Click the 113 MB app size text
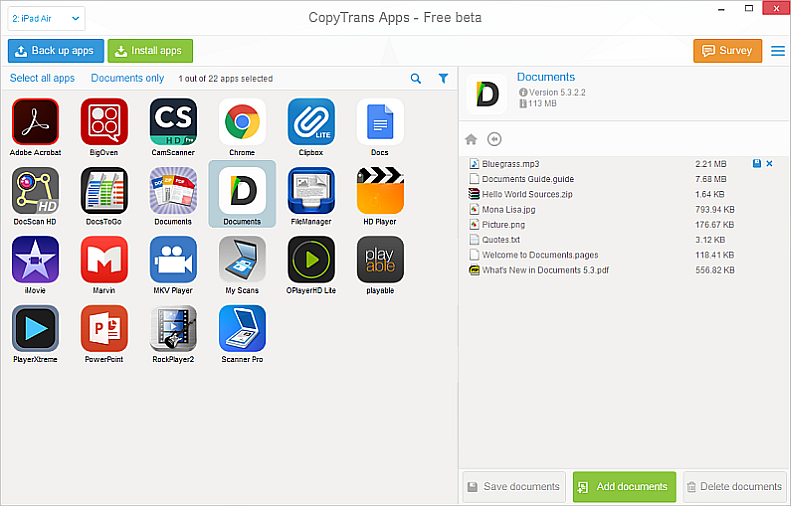 click(x=542, y=103)
